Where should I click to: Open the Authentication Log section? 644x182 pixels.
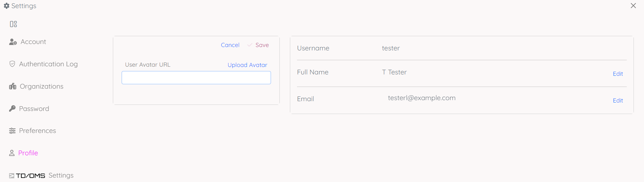pos(48,64)
